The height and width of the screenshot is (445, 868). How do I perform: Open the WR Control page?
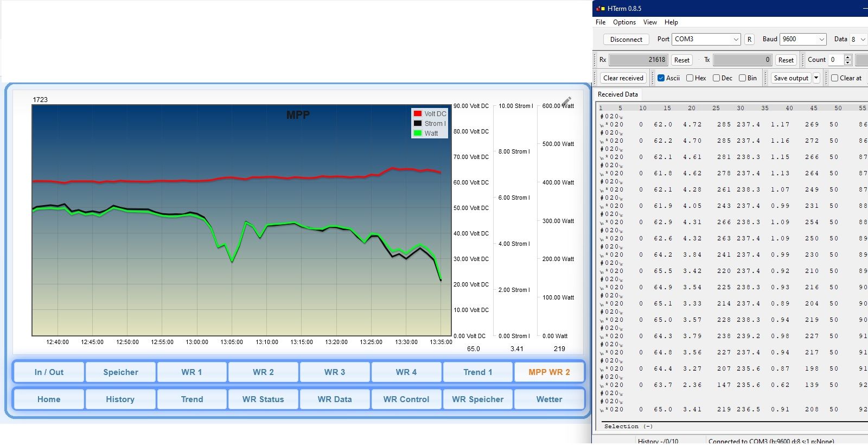(406, 399)
